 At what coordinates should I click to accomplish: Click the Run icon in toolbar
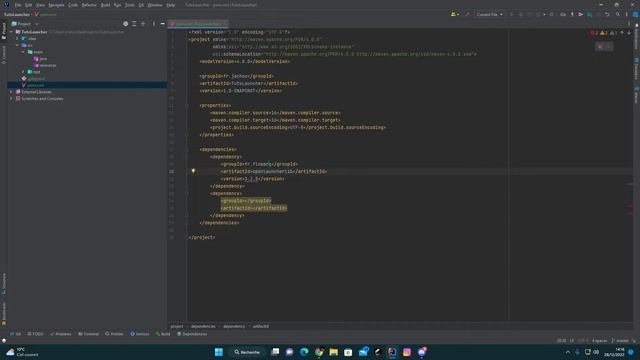pyautogui.click(x=511, y=14)
